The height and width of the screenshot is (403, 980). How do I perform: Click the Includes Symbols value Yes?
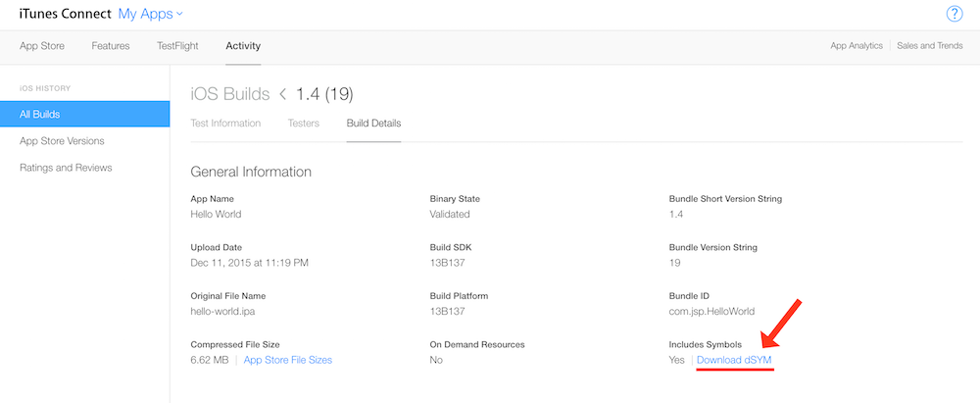click(x=677, y=360)
